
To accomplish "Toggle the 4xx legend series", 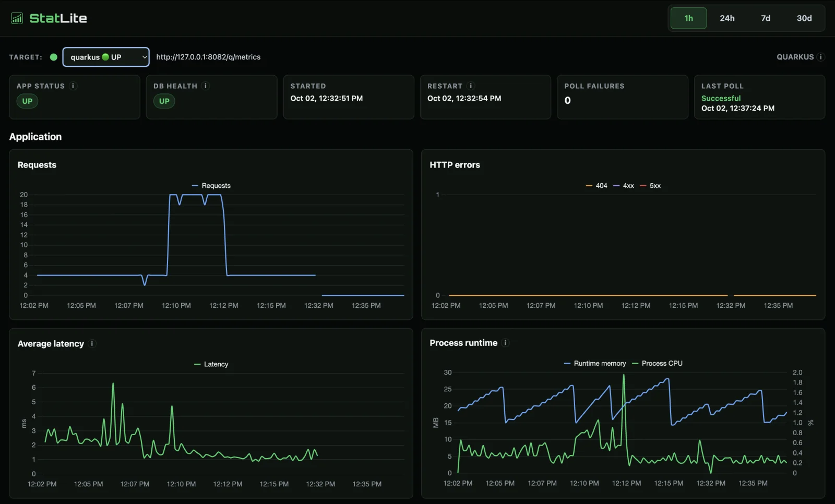I will click(x=624, y=186).
